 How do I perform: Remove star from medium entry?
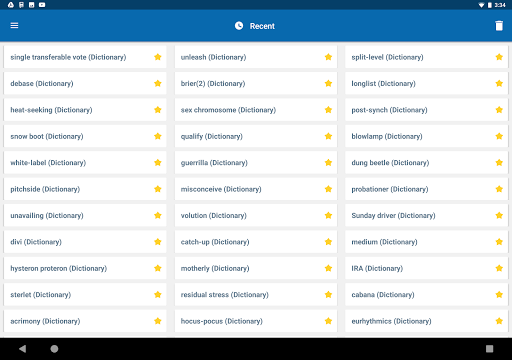coord(499,242)
